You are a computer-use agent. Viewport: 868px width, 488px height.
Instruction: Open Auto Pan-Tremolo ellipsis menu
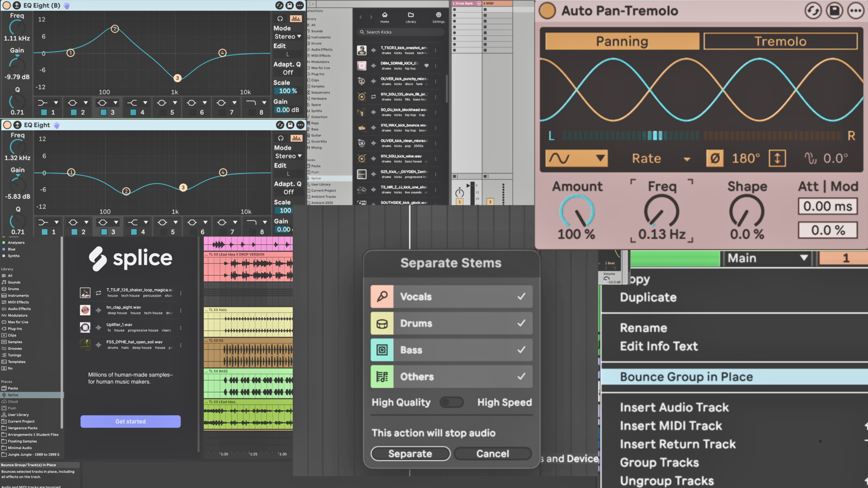856,11
